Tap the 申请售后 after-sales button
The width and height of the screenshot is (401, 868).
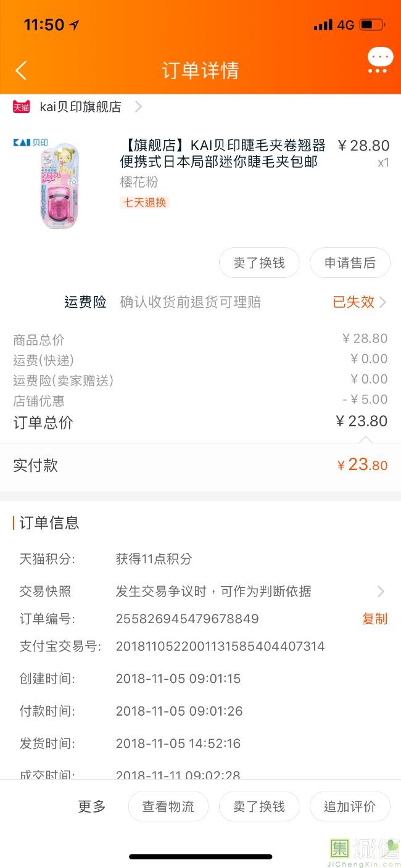350,263
